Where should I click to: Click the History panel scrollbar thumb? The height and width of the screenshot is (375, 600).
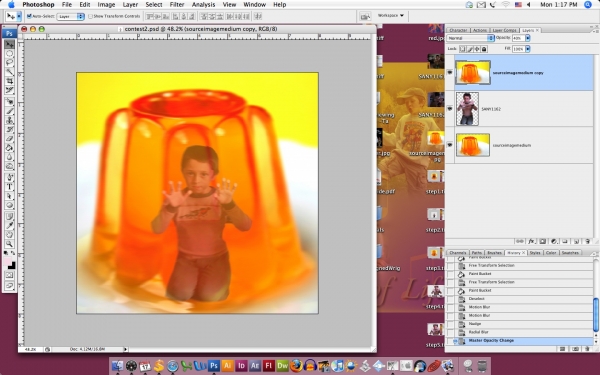(595, 315)
